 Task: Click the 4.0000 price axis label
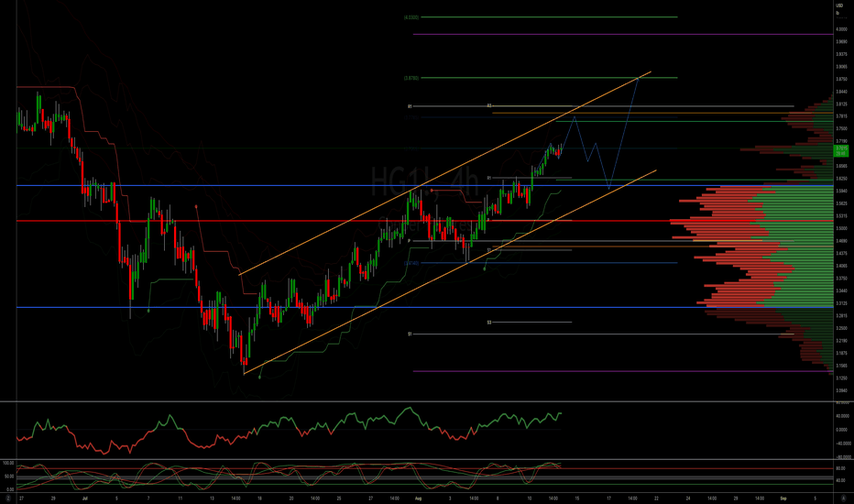[841, 29]
